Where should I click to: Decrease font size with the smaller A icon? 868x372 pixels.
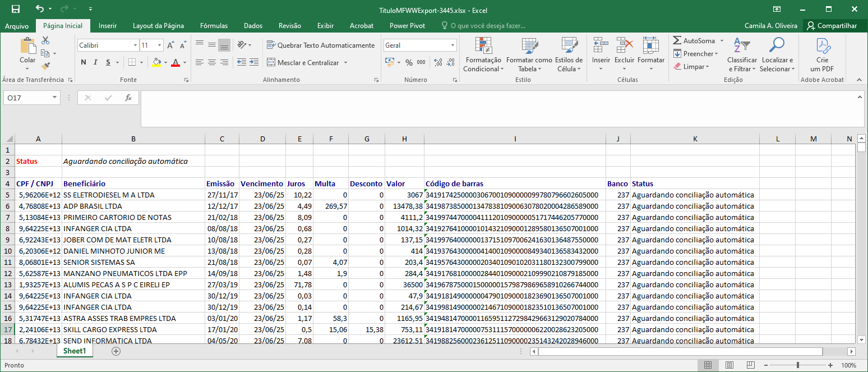pos(183,45)
